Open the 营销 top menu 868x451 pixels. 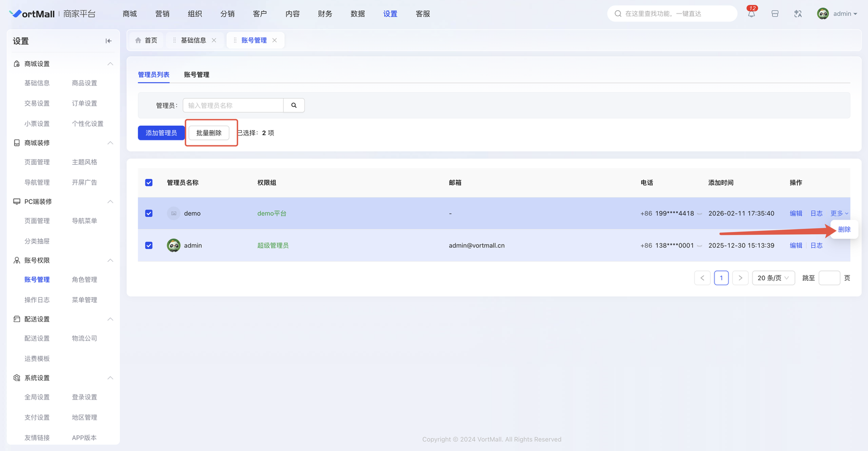point(162,14)
